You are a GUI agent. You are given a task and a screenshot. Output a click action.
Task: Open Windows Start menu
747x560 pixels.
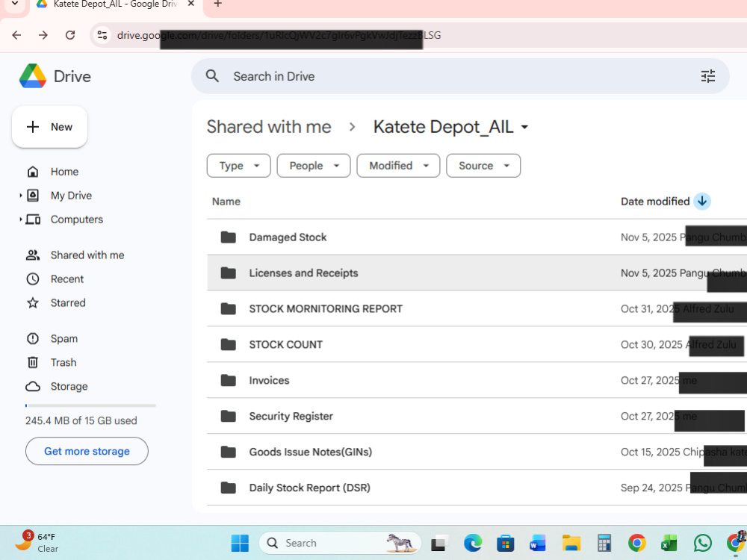(240, 543)
